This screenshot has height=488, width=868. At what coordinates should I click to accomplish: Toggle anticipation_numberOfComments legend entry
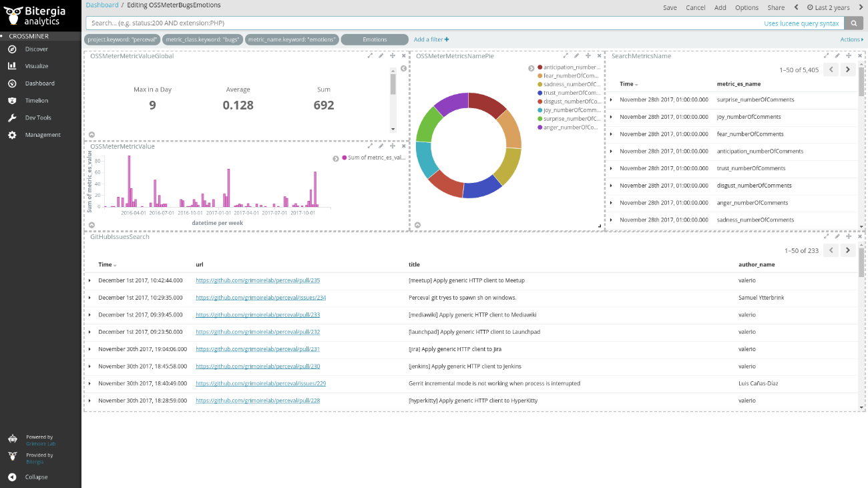[568, 67]
